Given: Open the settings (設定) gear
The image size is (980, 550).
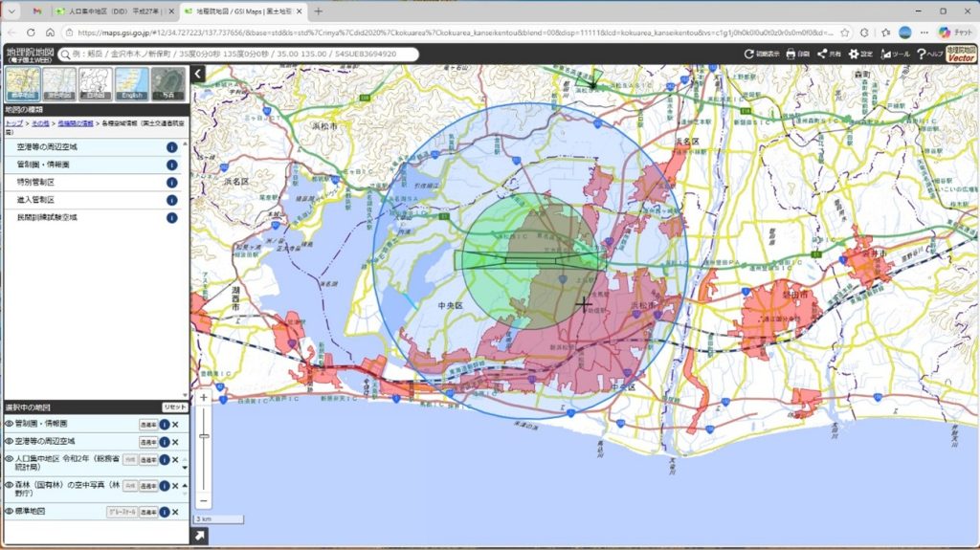Looking at the screenshot, I should (860, 55).
